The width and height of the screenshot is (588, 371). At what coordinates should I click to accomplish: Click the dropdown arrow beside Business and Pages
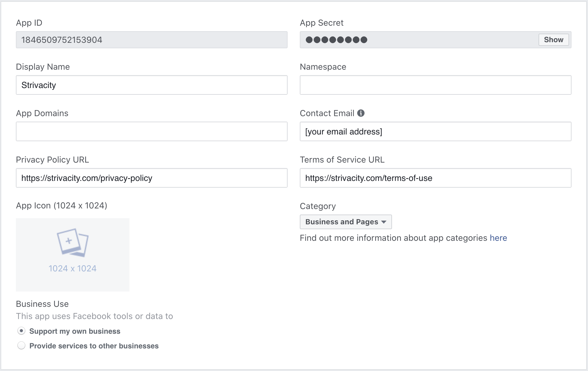click(384, 222)
